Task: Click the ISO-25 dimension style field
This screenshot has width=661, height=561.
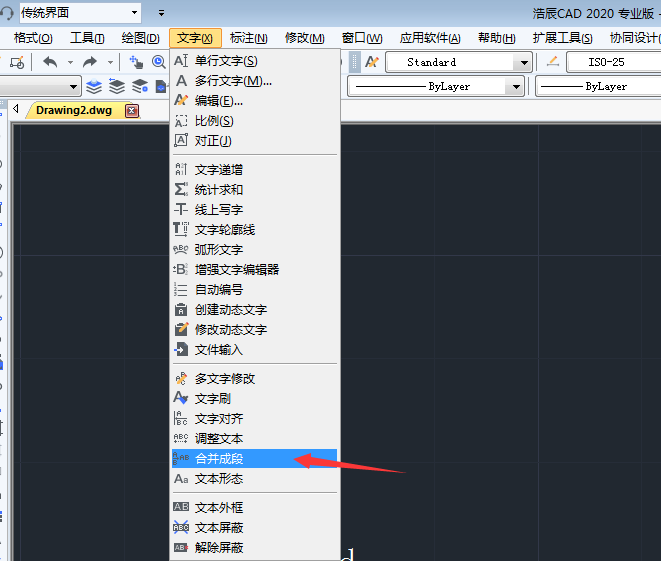Action: tap(610, 62)
